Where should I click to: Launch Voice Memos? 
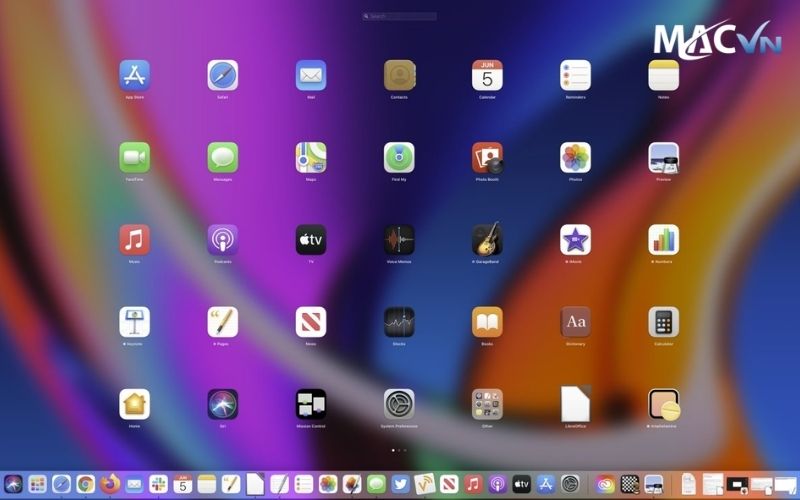tap(399, 240)
